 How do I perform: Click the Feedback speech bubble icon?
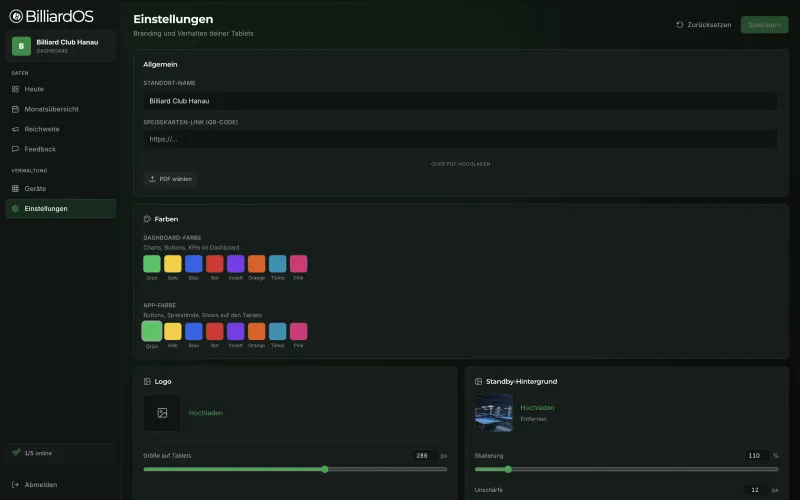[15, 149]
